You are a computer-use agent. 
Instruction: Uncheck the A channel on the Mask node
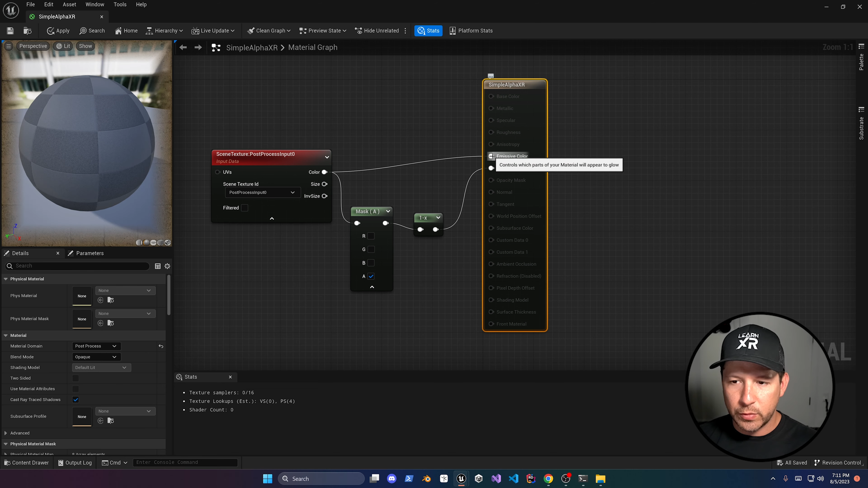(372, 276)
